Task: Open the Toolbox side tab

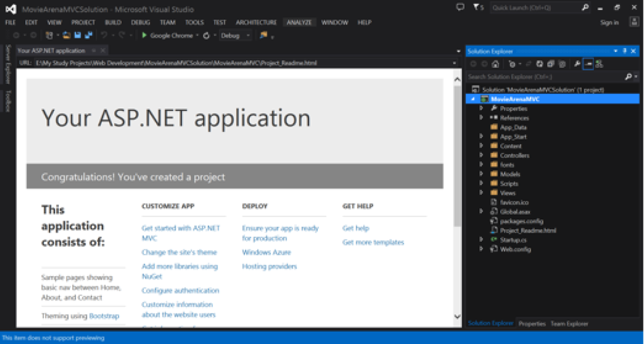Action: click(8, 101)
